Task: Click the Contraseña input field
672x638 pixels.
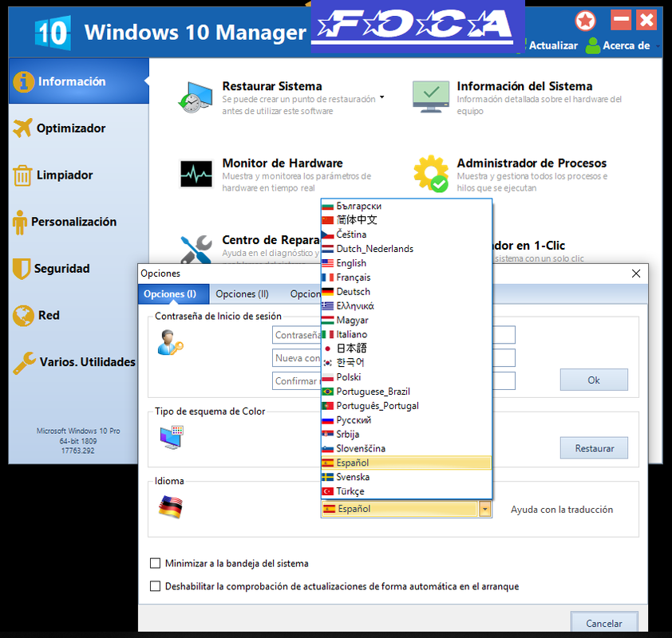Action: click(x=393, y=335)
